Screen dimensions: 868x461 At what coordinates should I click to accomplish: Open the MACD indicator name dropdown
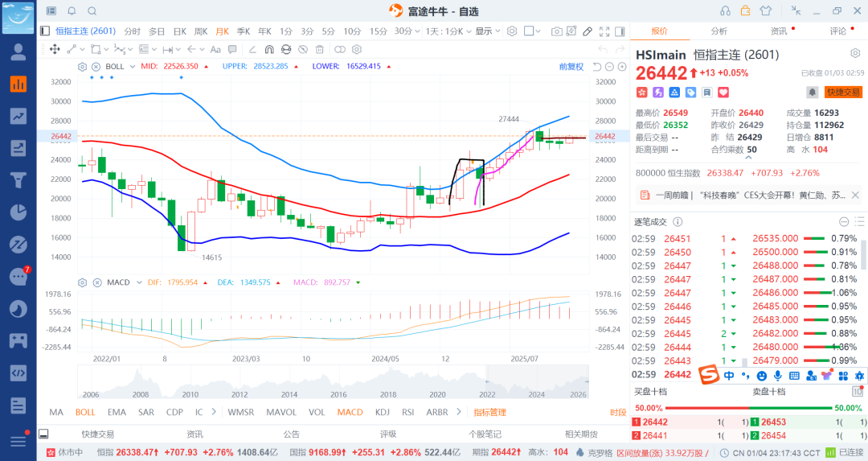[x=140, y=282]
